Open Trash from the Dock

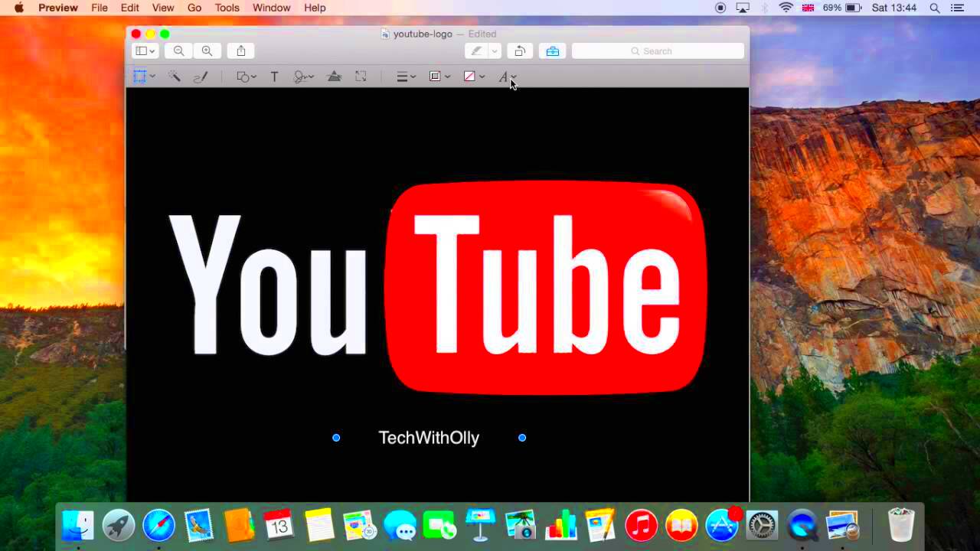coord(901,526)
